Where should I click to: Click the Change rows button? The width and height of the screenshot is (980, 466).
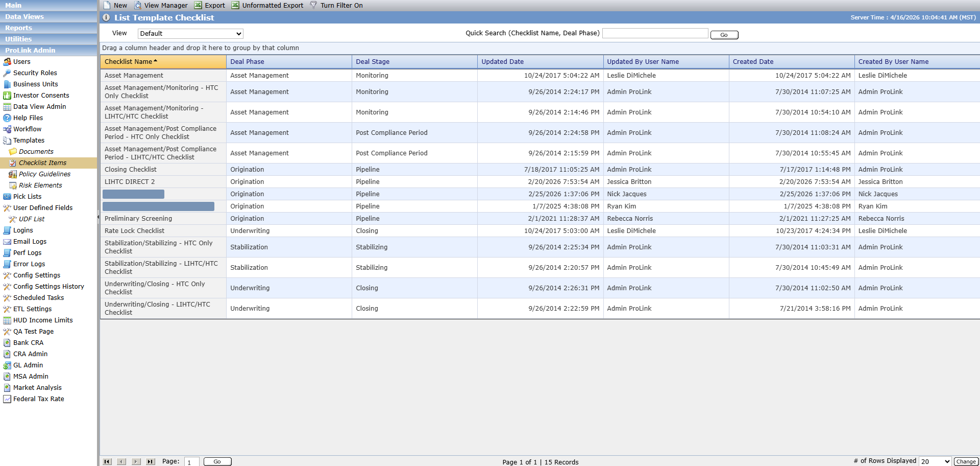pos(966,461)
